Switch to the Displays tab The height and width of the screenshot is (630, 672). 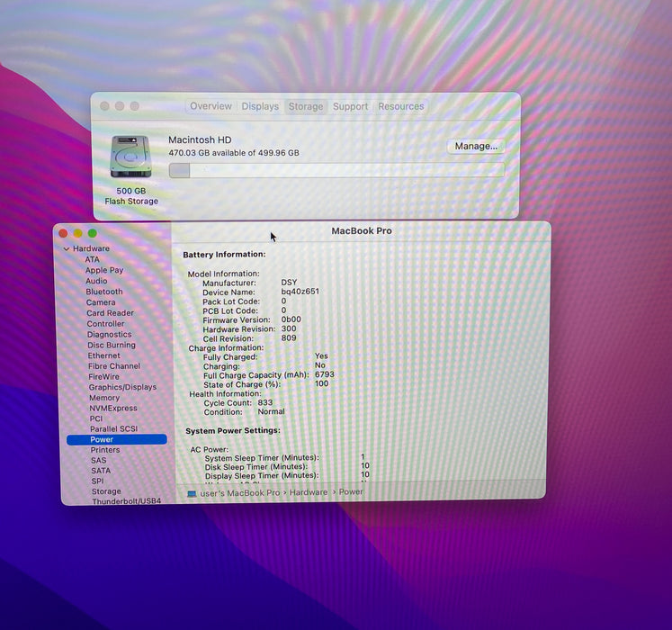(x=260, y=106)
